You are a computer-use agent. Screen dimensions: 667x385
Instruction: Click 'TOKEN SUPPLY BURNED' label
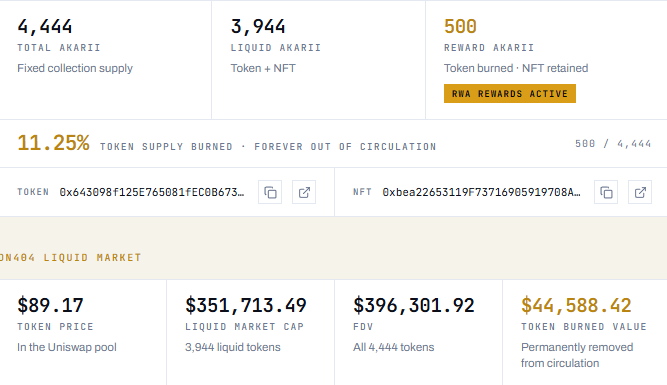(166, 147)
